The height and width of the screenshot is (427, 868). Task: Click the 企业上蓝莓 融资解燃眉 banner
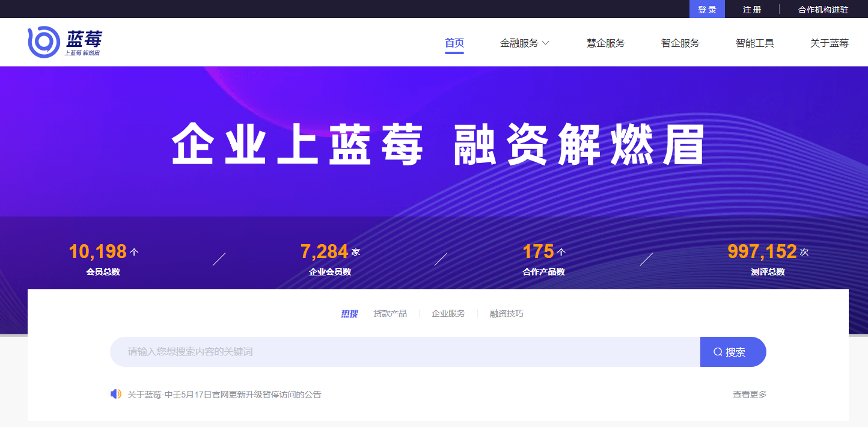point(438,144)
